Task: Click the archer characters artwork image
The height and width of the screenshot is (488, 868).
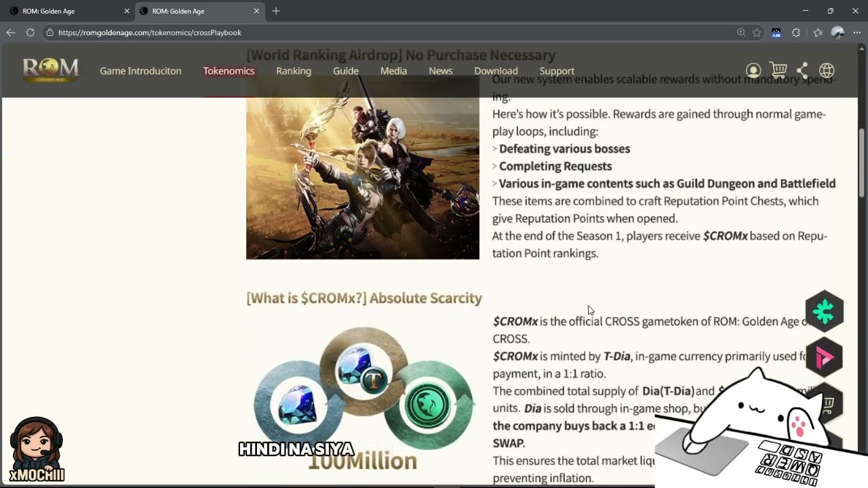Action: 363,167
